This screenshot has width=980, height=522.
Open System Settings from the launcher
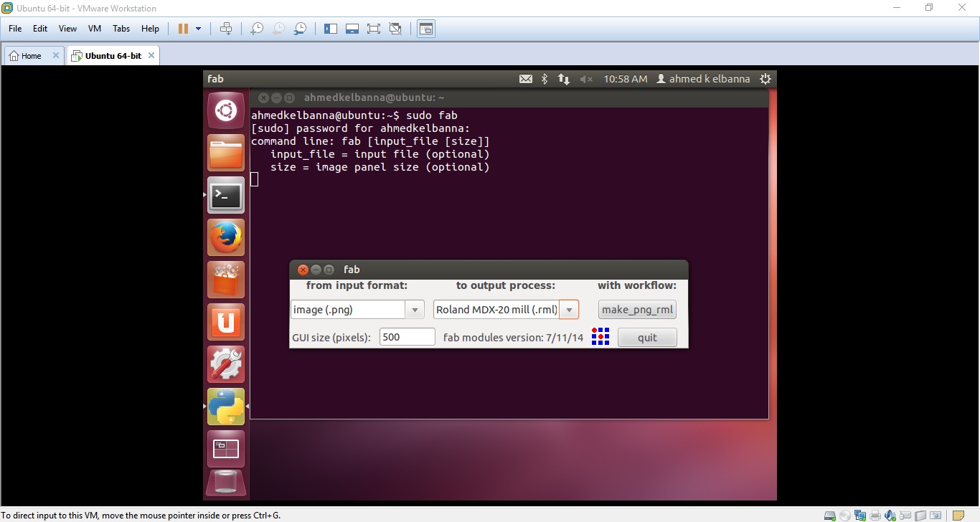tap(226, 364)
